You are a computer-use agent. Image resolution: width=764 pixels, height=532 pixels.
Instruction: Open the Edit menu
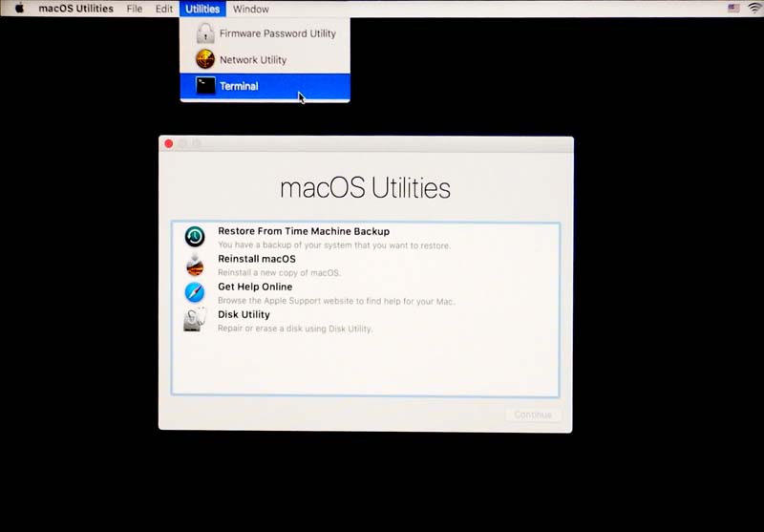point(163,9)
